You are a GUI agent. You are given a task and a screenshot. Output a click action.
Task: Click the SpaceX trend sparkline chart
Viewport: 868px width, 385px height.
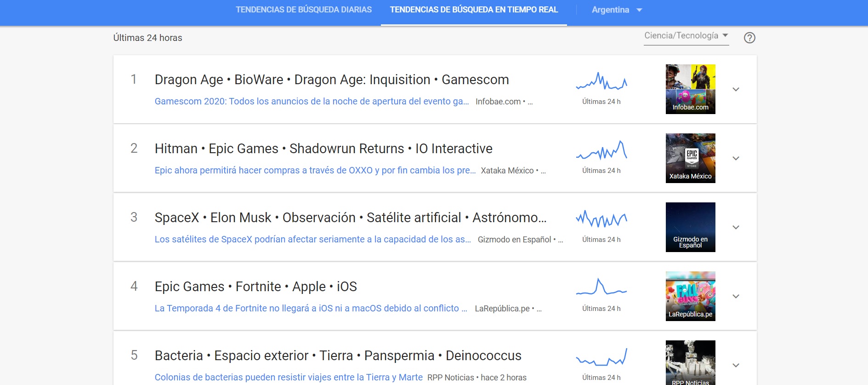(x=601, y=219)
